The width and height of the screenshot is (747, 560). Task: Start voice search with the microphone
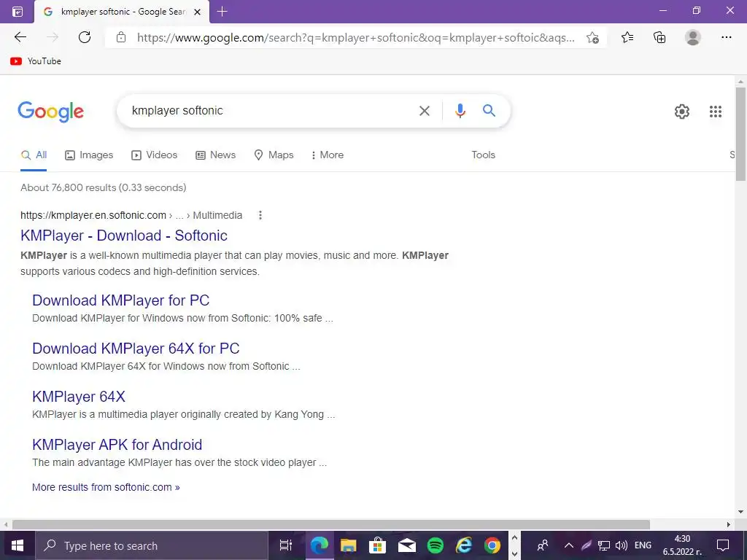coord(460,111)
